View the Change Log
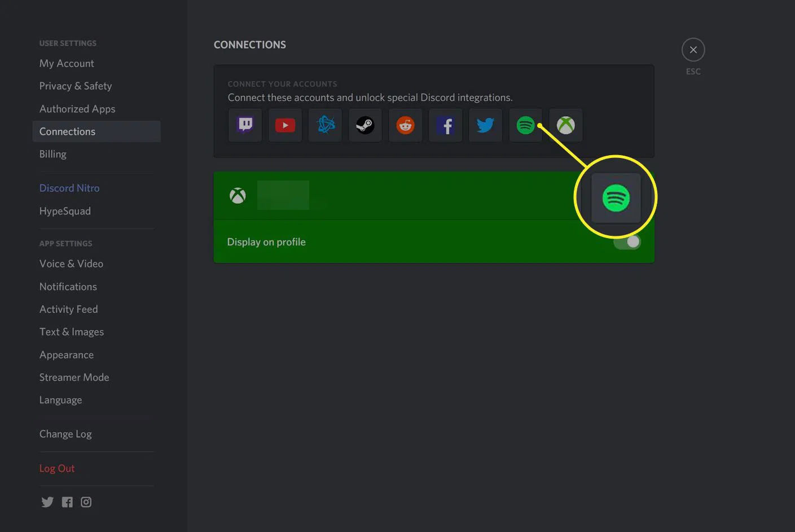 point(65,434)
